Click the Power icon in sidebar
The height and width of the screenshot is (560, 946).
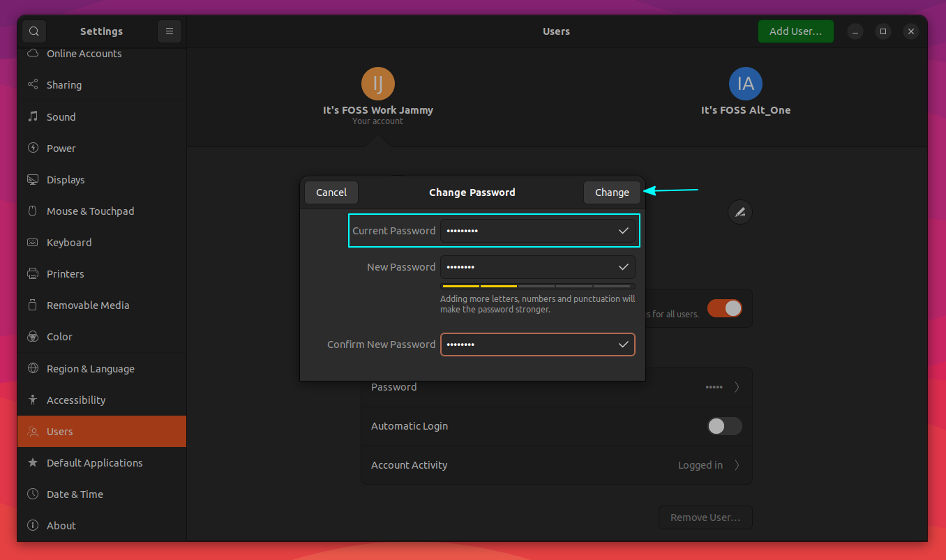click(x=33, y=148)
